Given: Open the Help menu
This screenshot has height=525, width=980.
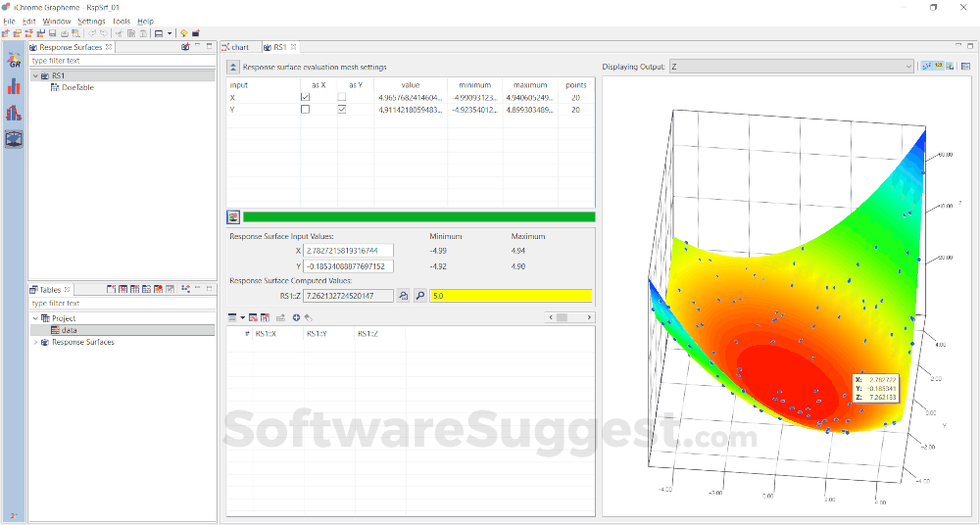Looking at the screenshot, I should tap(146, 22).
